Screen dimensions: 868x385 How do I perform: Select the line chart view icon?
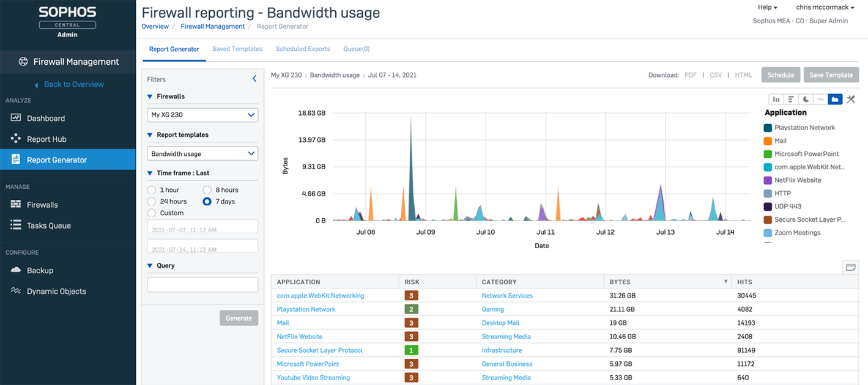(820, 98)
